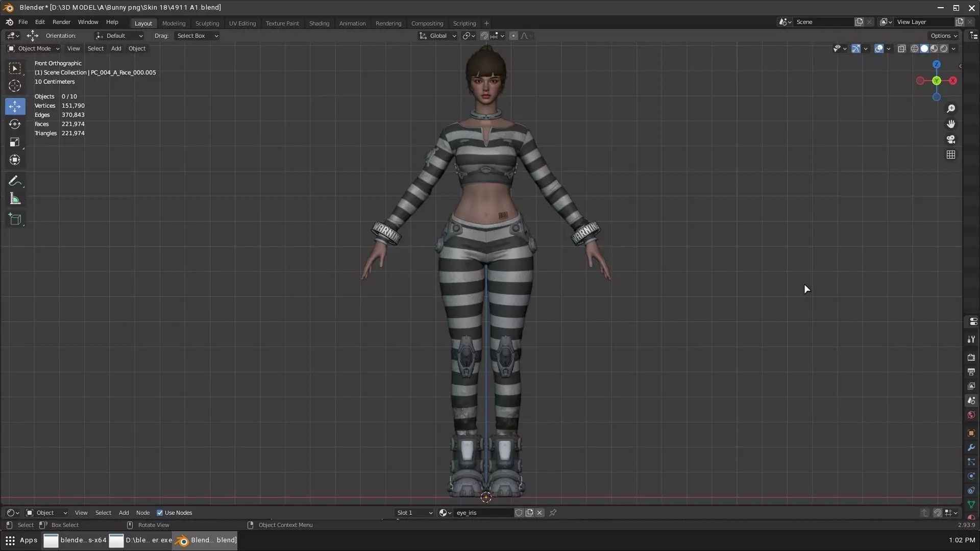Pick the Scale tool
Screen dimensions: 980x551
(x=15, y=142)
